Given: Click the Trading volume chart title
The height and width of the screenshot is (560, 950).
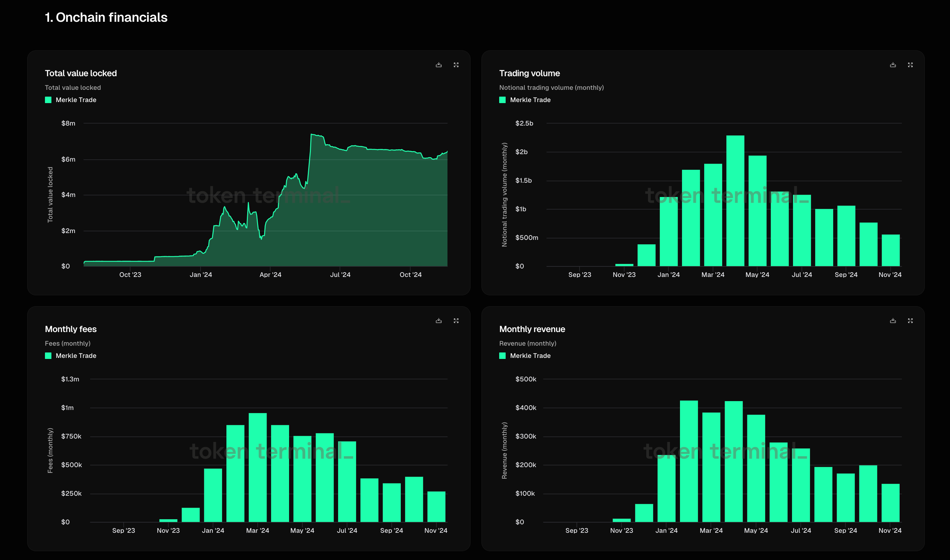Looking at the screenshot, I should click(x=529, y=73).
